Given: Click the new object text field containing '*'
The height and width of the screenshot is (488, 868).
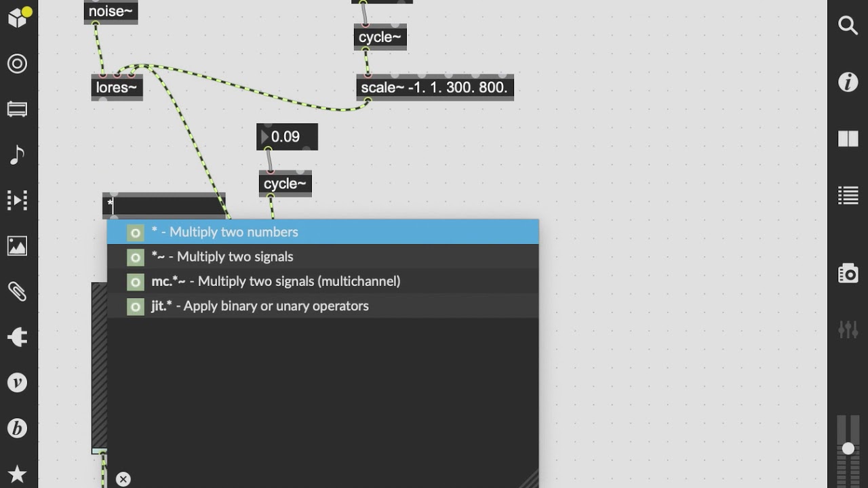Looking at the screenshot, I should 163,205.
